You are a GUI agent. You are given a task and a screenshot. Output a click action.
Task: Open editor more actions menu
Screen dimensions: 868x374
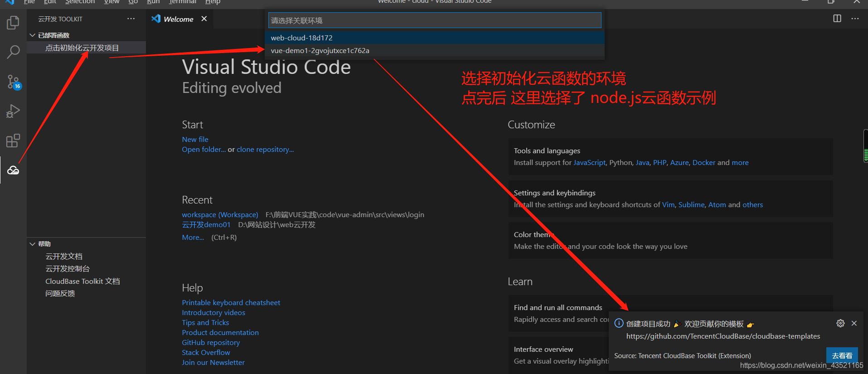pos(855,19)
